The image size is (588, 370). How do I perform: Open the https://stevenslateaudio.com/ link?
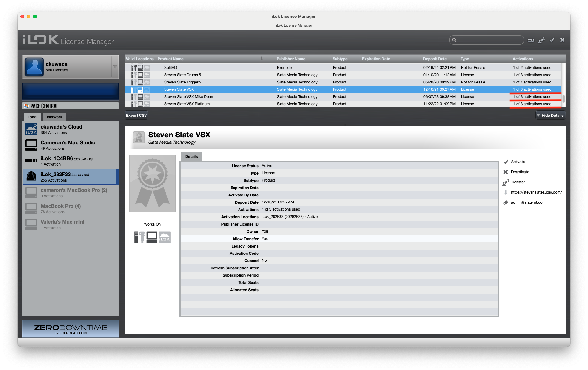pos(536,192)
